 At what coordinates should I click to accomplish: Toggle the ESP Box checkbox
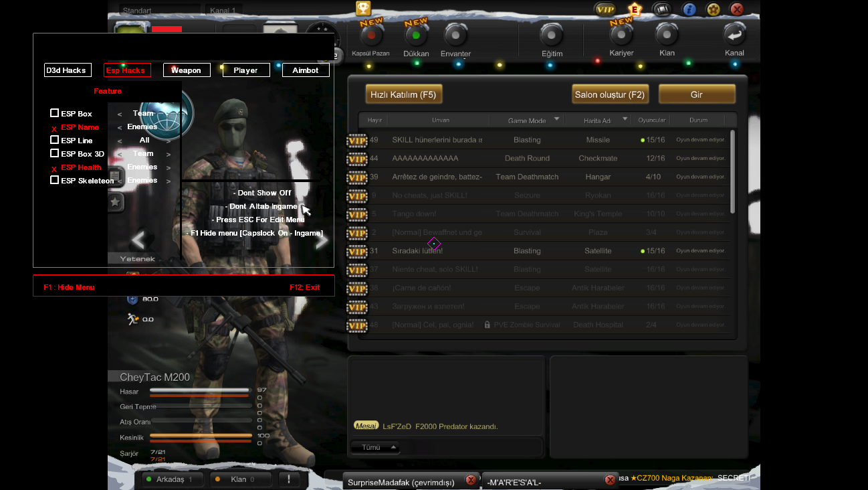click(x=55, y=113)
